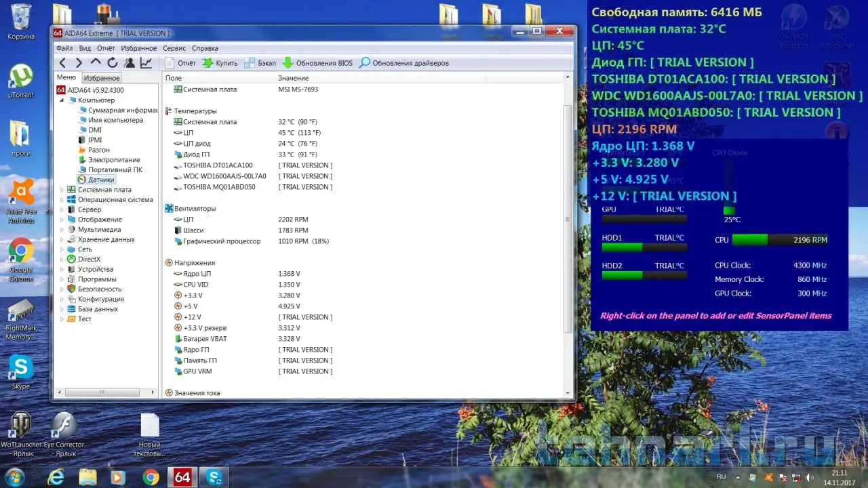Switch to the Избранное tab
Viewport: 868px width, 488px height.
(102, 78)
